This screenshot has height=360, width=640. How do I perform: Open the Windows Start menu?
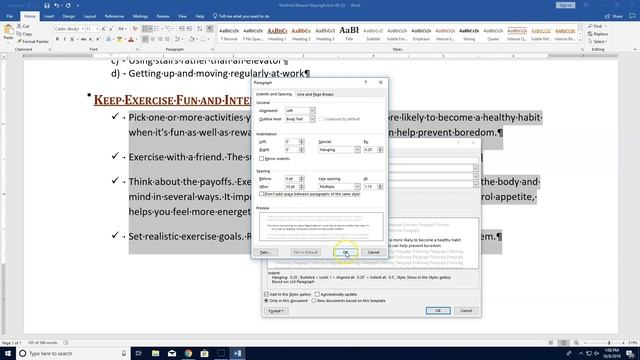(x=8, y=353)
